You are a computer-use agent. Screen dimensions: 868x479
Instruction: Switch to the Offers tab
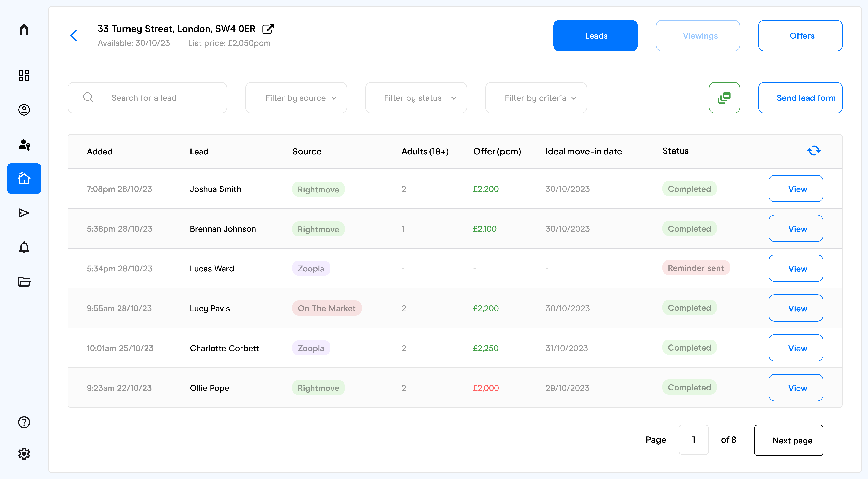coord(800,36)
